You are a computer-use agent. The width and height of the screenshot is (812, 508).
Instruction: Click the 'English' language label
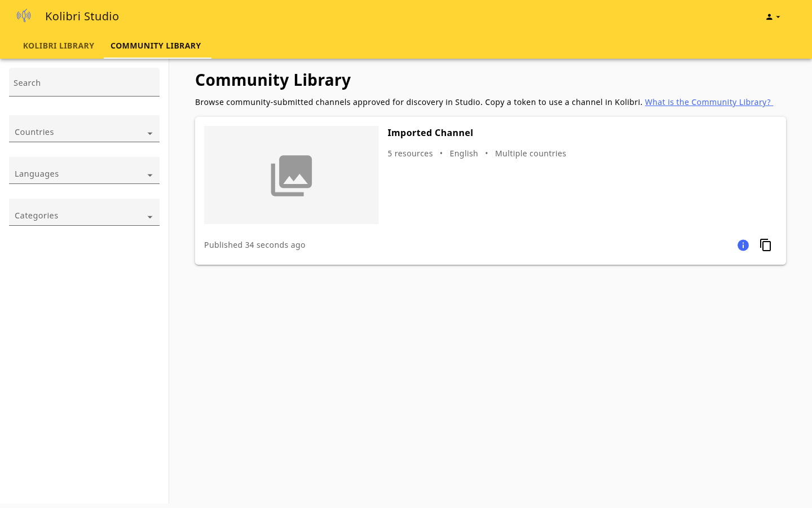(464, 154)
